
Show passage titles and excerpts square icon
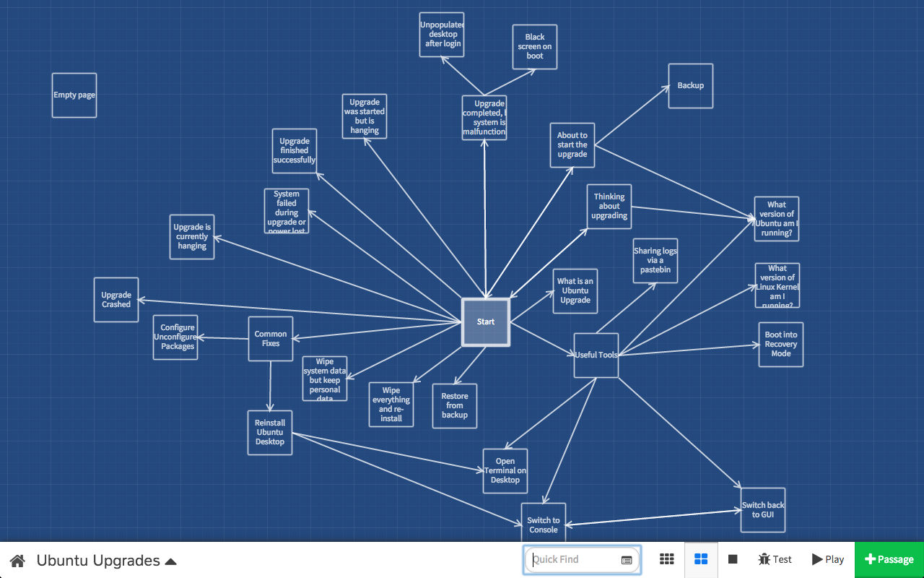click(x=733, y=559)
